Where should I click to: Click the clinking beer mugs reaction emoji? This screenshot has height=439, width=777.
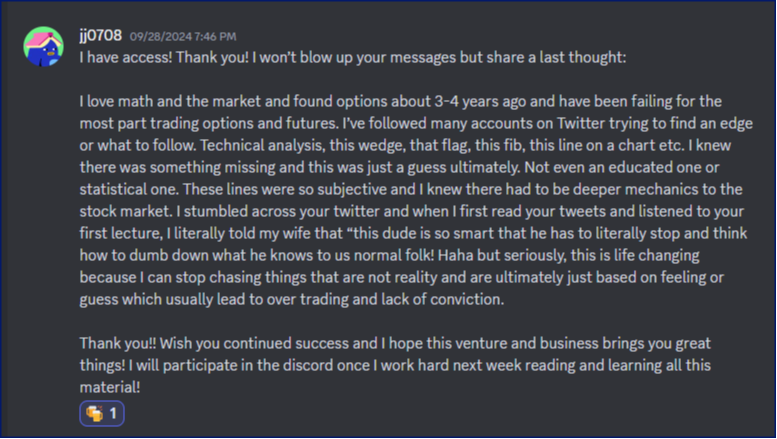point(96,412)
